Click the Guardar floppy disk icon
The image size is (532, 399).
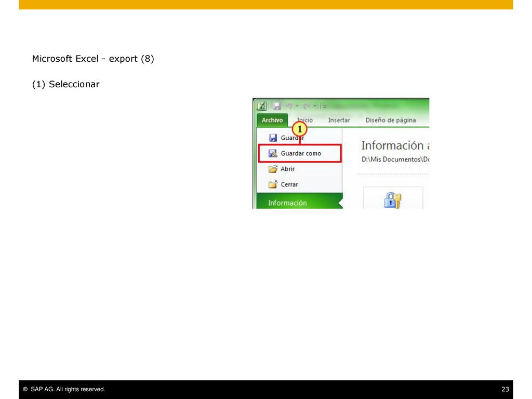click(x=273, y=138)
